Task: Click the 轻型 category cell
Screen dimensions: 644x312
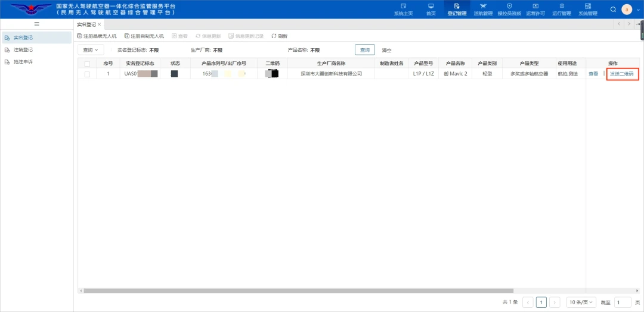Action: [487, 74]
